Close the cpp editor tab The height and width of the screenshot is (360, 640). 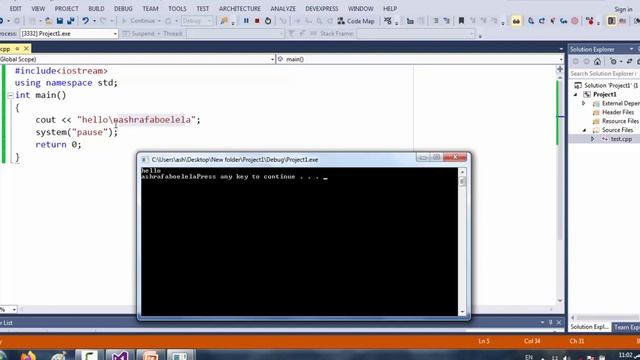26,49
